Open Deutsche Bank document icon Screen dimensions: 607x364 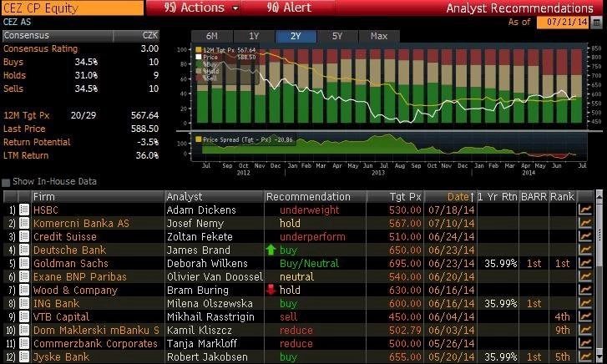tap(24, 250)
